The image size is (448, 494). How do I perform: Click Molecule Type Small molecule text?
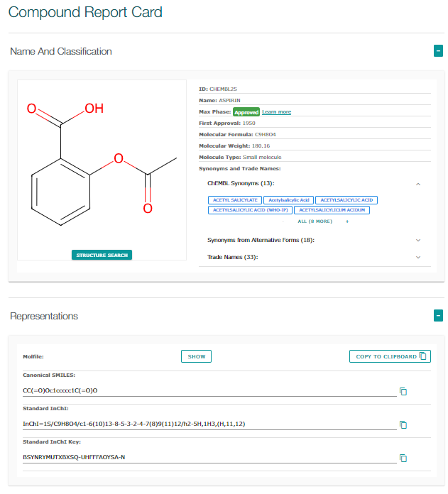[x=262, y=157]
